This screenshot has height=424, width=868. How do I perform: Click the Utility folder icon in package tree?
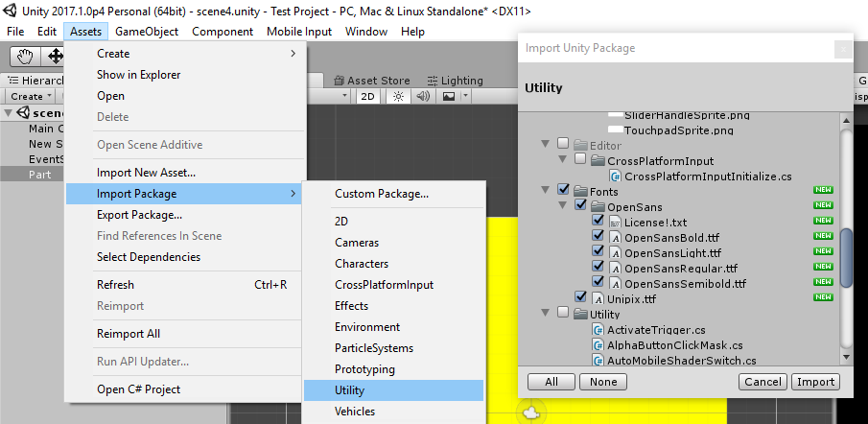[x=580, y=315]
